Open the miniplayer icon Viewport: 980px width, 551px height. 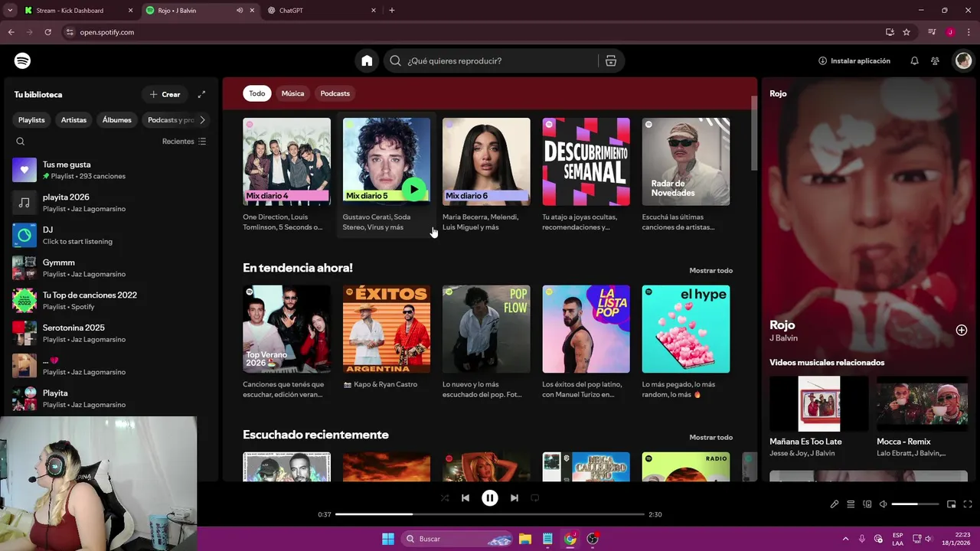pyautogui.click(x=951, y=504)
